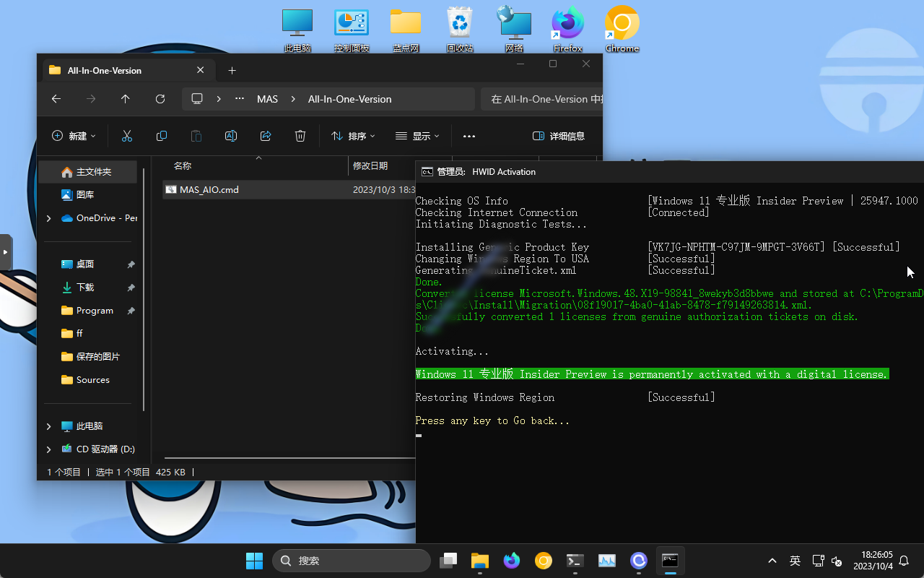Screen dimensions: 924x578
Task: Open the 排序 sort dropdown
Action: [x=353, y=136]
